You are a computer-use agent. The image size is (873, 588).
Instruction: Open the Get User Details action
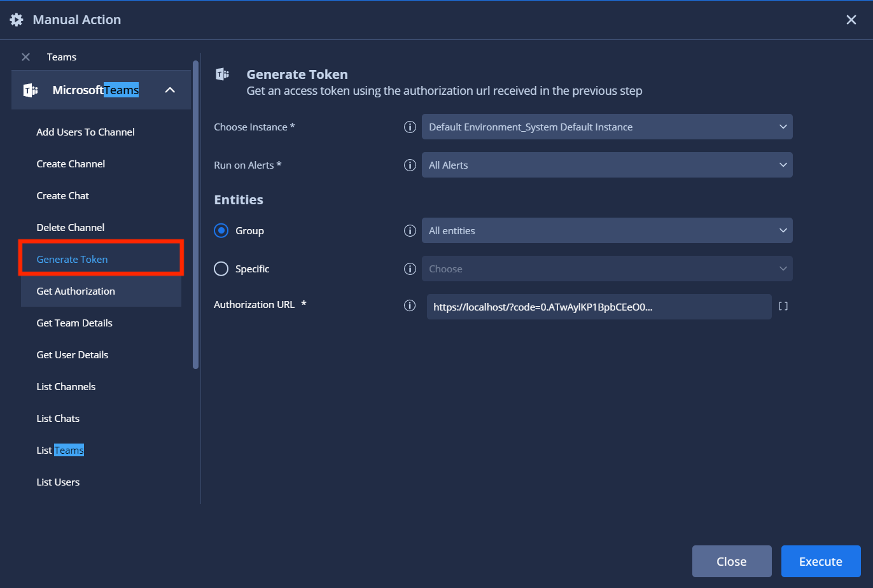coord(72,354)
